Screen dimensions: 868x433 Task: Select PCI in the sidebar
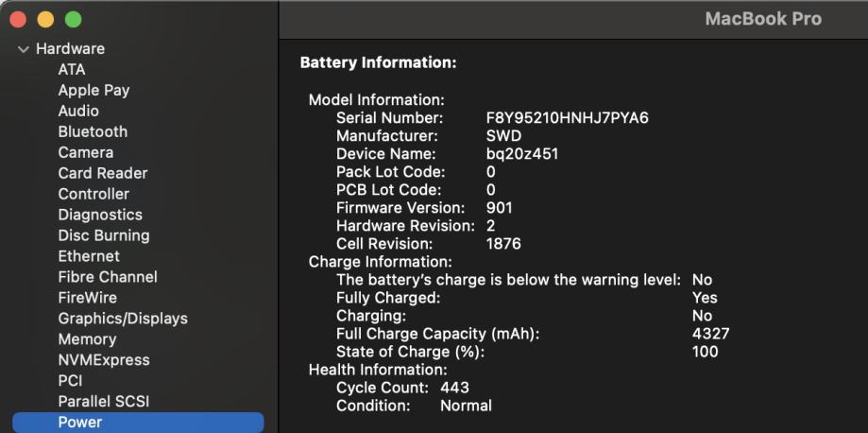pos(71,382)
